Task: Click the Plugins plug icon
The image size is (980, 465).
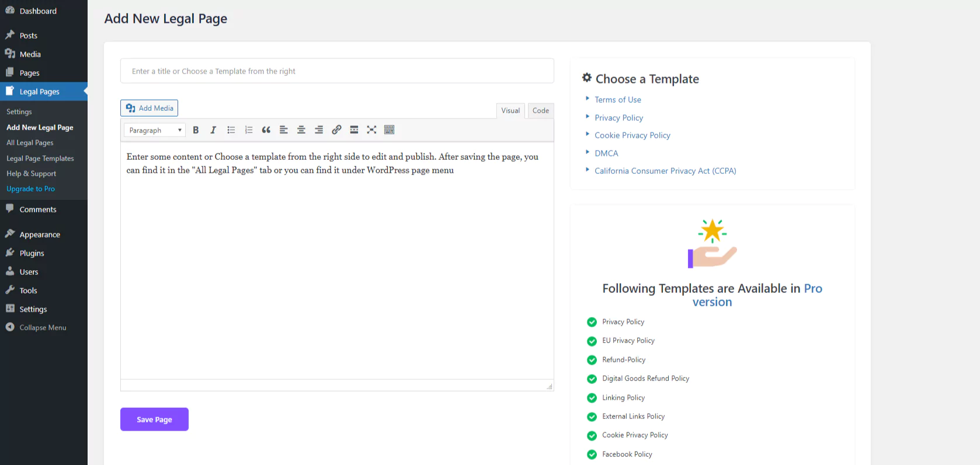Action: click(x=10, y=253)
